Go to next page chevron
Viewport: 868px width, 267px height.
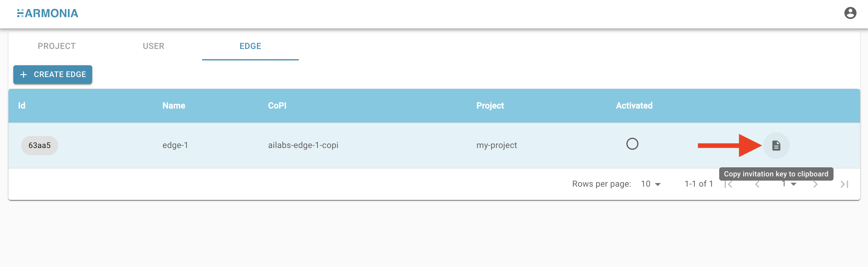tap(815, 184)
